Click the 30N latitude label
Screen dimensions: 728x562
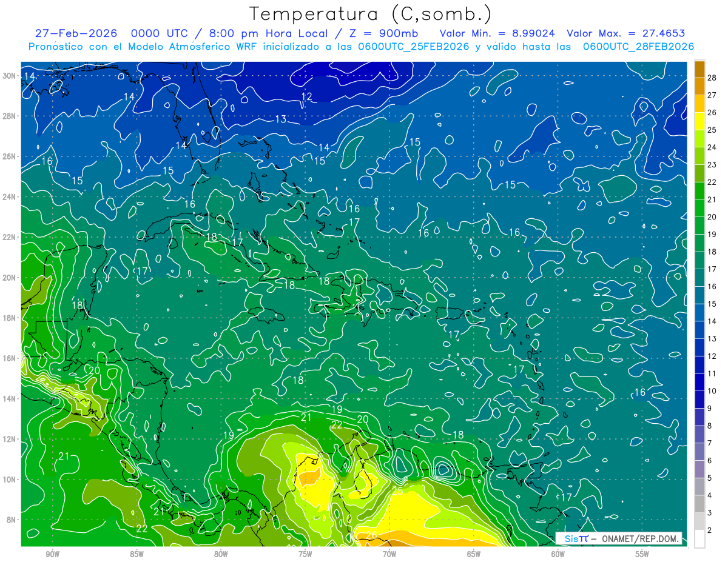9,75
